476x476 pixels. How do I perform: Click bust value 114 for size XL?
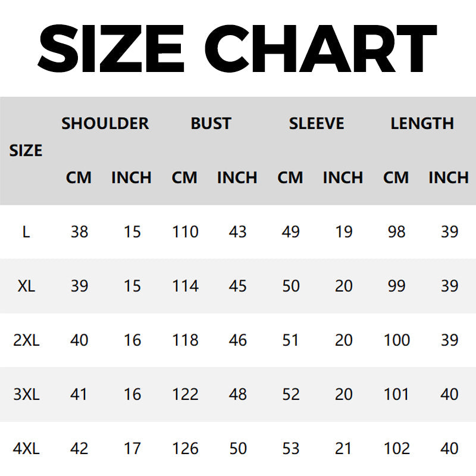(x=185, y=286)
